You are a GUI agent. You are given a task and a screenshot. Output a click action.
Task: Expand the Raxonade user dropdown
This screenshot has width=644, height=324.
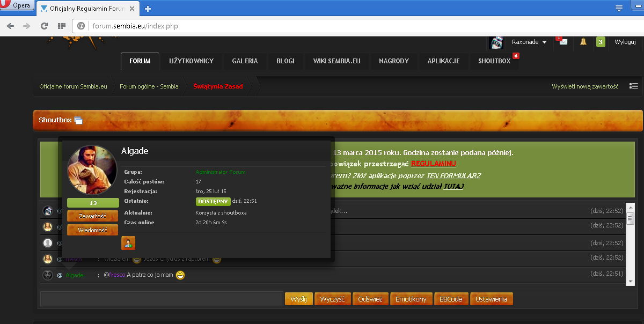tap(529, 42)
